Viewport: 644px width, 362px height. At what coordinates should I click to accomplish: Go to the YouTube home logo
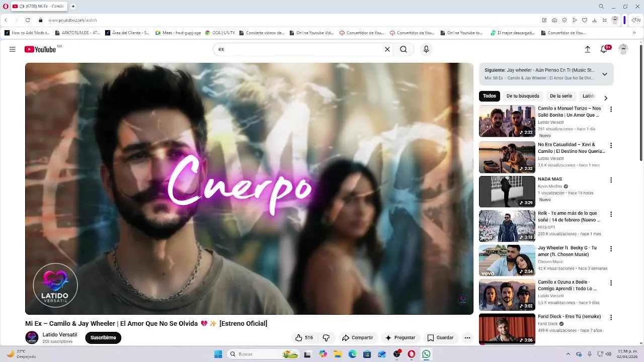pyautogui.click(x=40, y=49)
